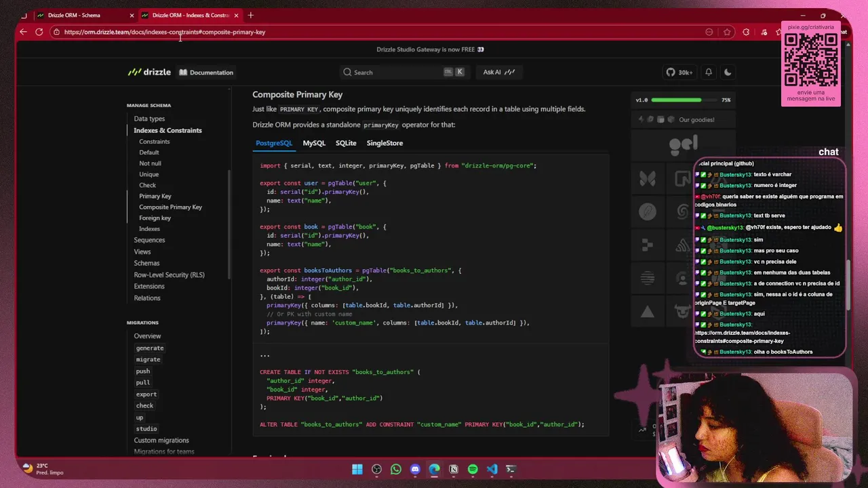
Task: Open Custom migrations page
Action: [161, 441]
